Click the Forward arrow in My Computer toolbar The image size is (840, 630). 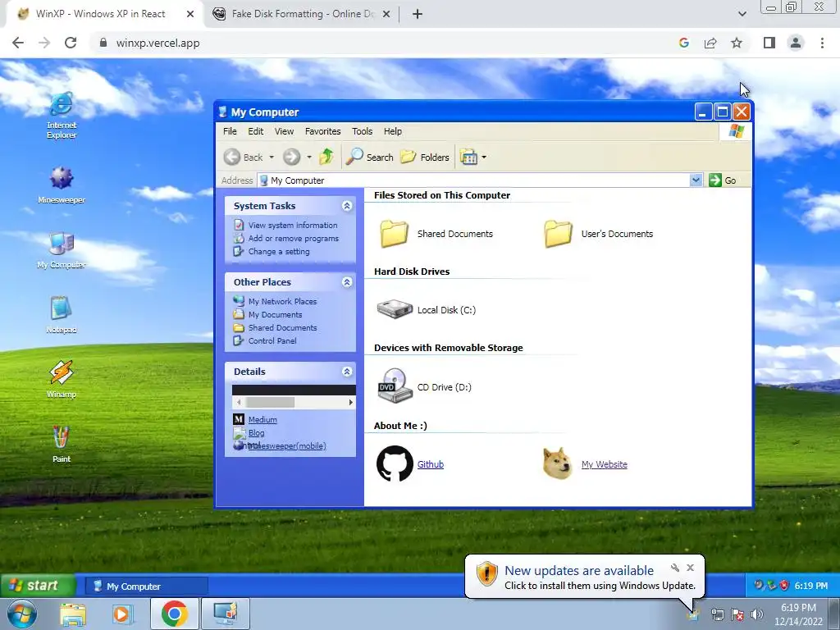[291, 157]
